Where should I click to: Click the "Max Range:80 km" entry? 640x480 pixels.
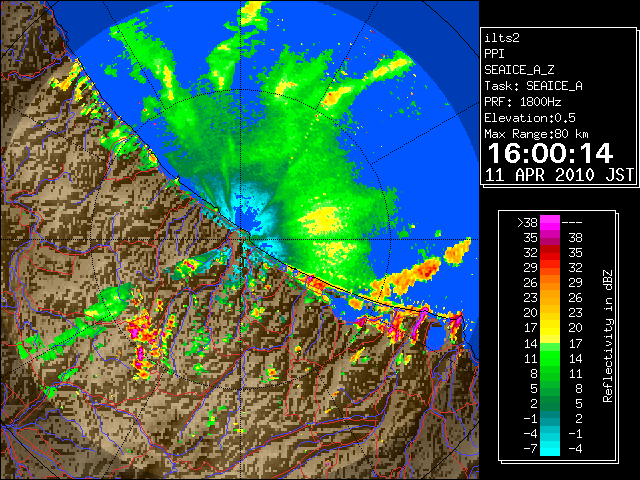(x=536, y=134)
